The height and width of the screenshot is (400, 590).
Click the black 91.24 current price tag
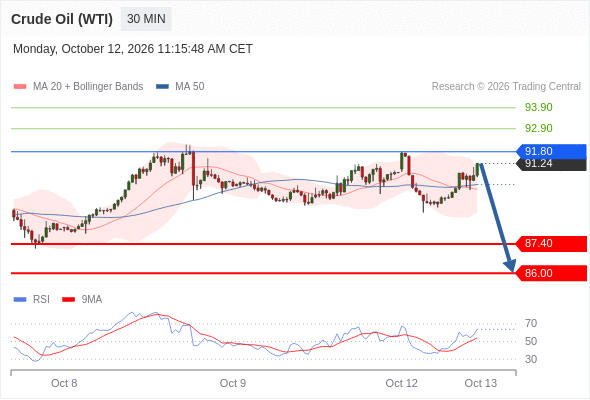[x=551, y=164]
